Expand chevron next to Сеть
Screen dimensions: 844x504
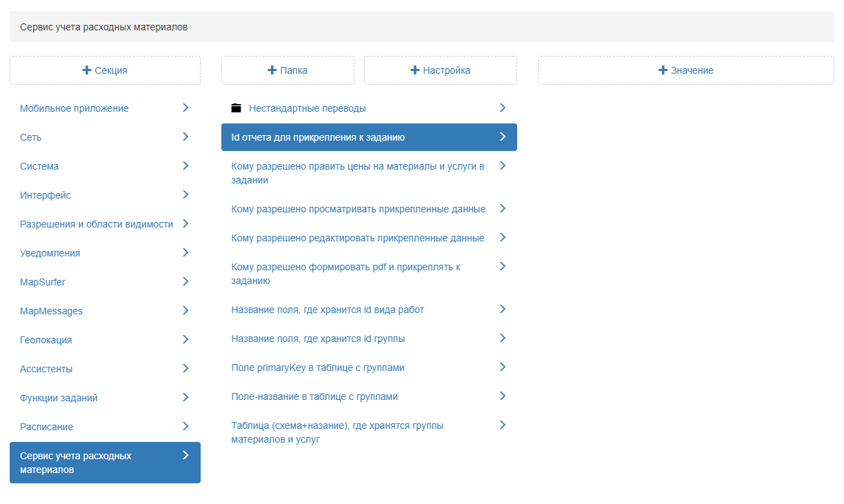pos(185,137)
